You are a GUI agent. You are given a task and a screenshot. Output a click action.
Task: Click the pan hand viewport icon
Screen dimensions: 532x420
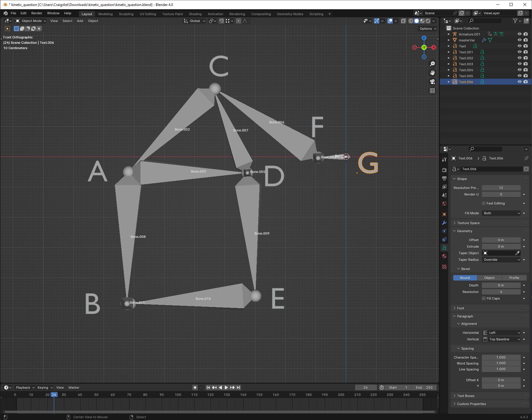click(x=432, y=73)
